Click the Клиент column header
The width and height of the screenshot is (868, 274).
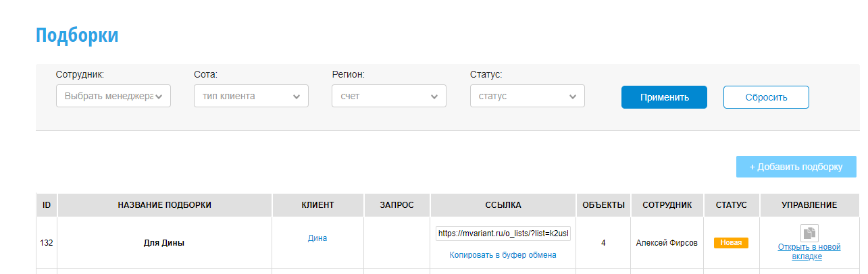click(x=317, y=205)
